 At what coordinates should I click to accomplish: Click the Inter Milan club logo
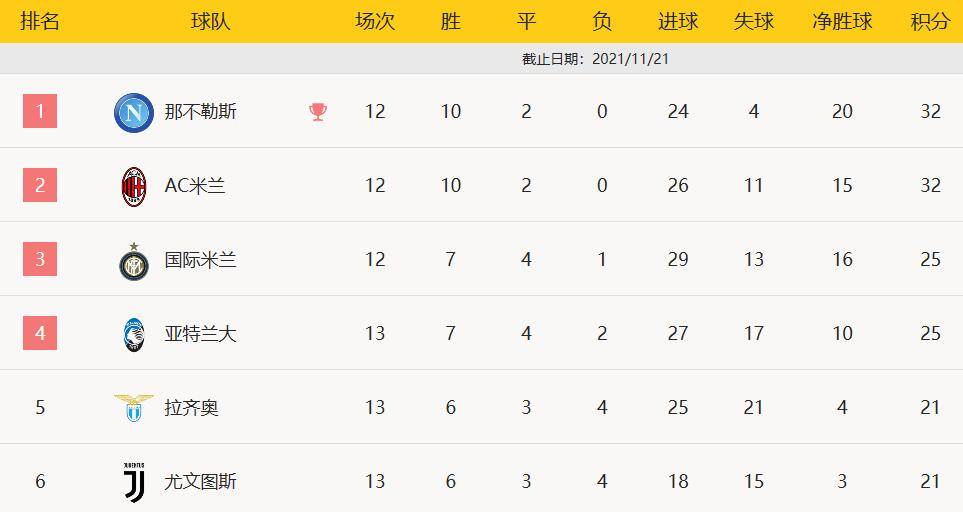(133, 261)
